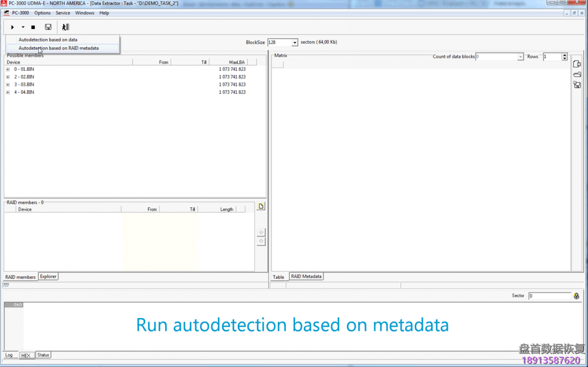Expand the 3 - 03.BIN tree node
This screenshot has height=367, width=588.
tap(8, 85)
